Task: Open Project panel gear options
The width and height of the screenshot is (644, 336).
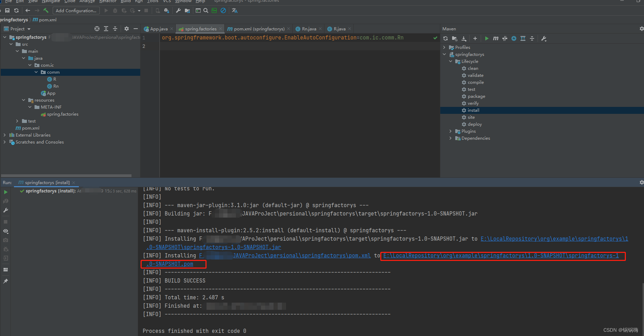Action: pyautogui.click(x=127, y=29)
